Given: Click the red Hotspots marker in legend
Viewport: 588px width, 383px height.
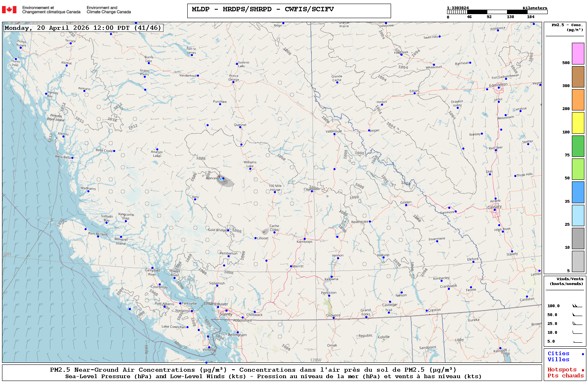Looking at the screenshot, I should [583, 370].
